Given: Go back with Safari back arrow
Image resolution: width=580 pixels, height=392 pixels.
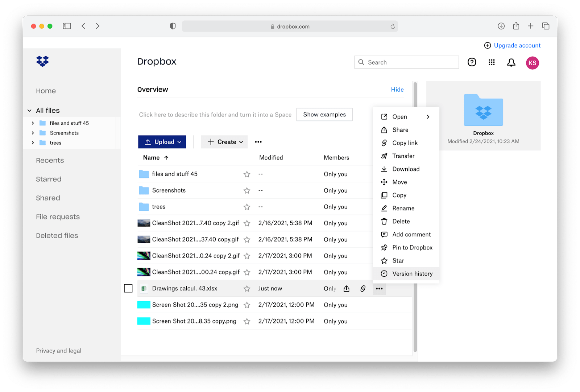Looking at the screenshot, I should (x=83, y=26).
